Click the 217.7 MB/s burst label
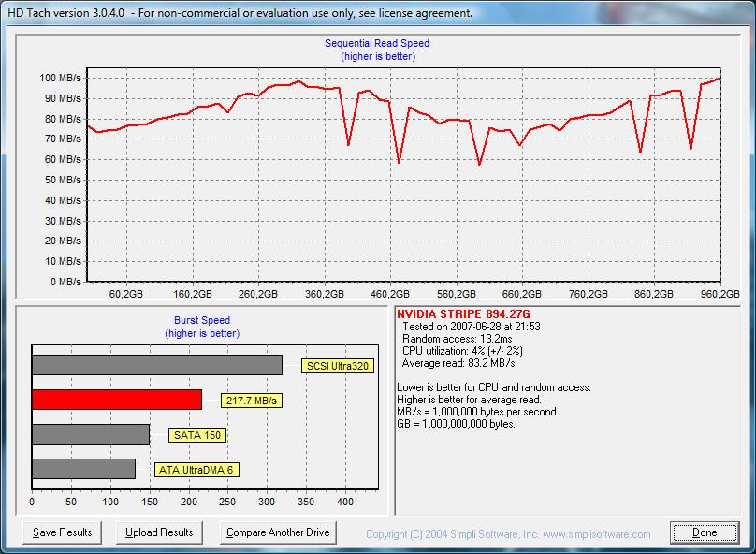756x554 pixels. (253, 401)
